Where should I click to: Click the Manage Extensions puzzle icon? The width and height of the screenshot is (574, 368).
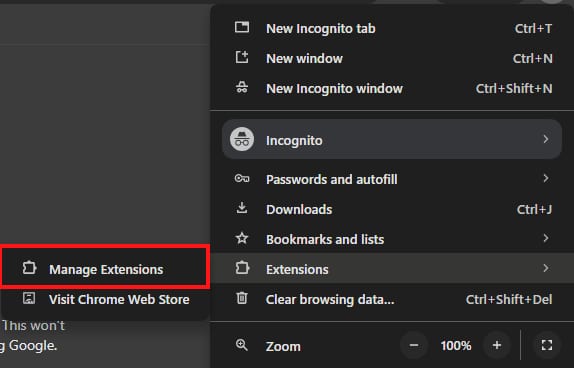[x=29, y=268]
